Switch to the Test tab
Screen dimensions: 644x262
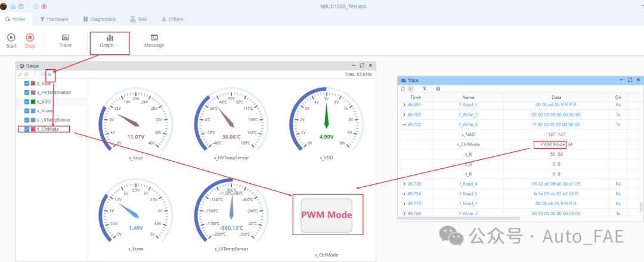(x=139, y=19)
